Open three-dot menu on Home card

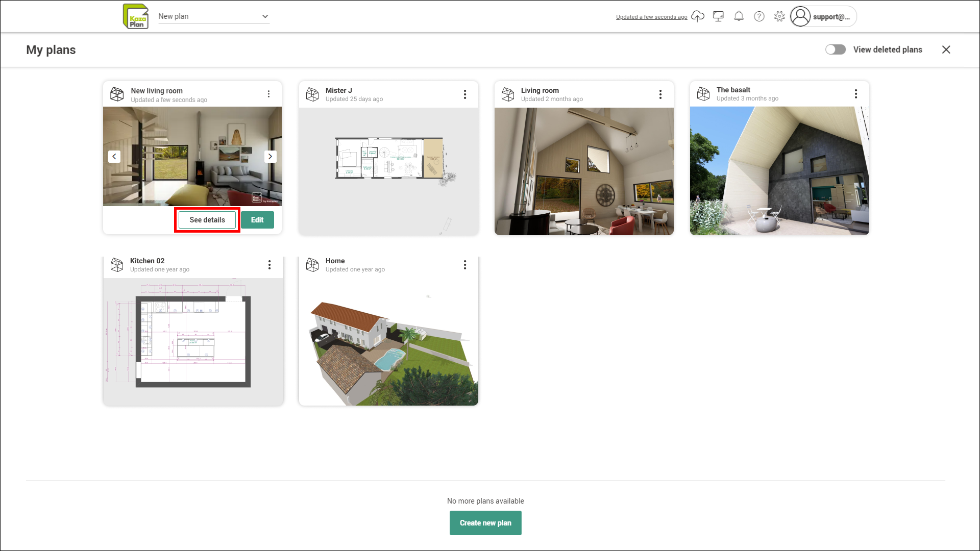tap(465, 265)
